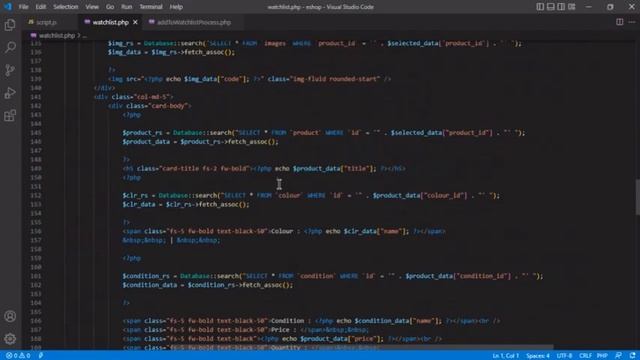Click watchlist.php in the breadcrumb
Image resolution: width=640 pixels, height=360 pixels.
pos(56,36)
